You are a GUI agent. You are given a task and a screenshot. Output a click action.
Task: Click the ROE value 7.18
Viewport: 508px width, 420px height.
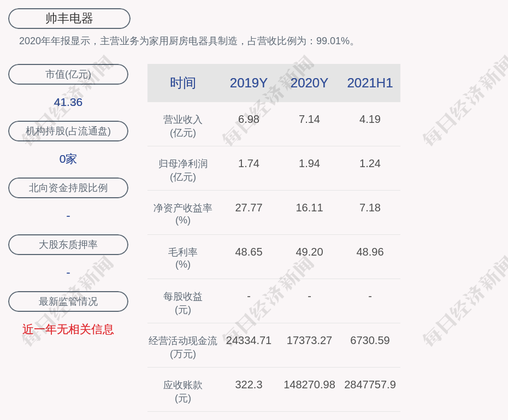click(370, 208)
